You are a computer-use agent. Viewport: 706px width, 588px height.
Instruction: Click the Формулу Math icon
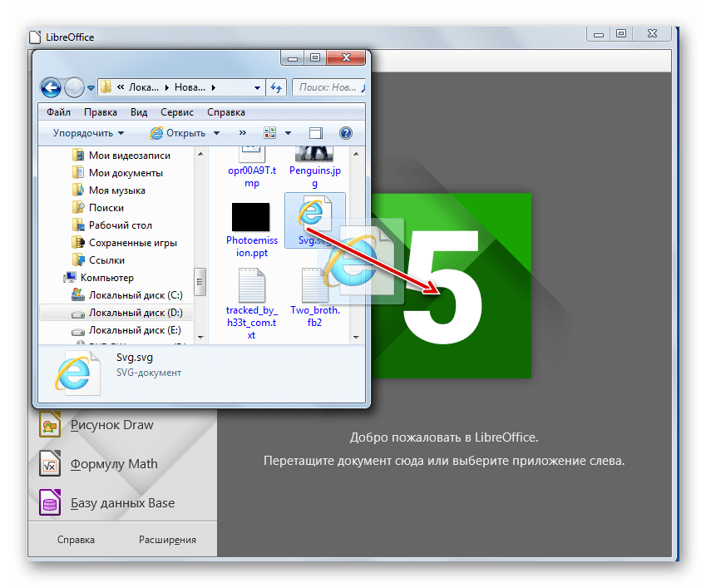click(x=49, y=464)
